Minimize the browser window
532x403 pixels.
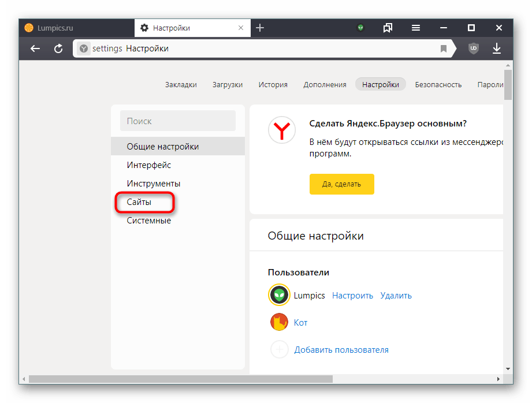pyautogui.click(x=444, y=28)
